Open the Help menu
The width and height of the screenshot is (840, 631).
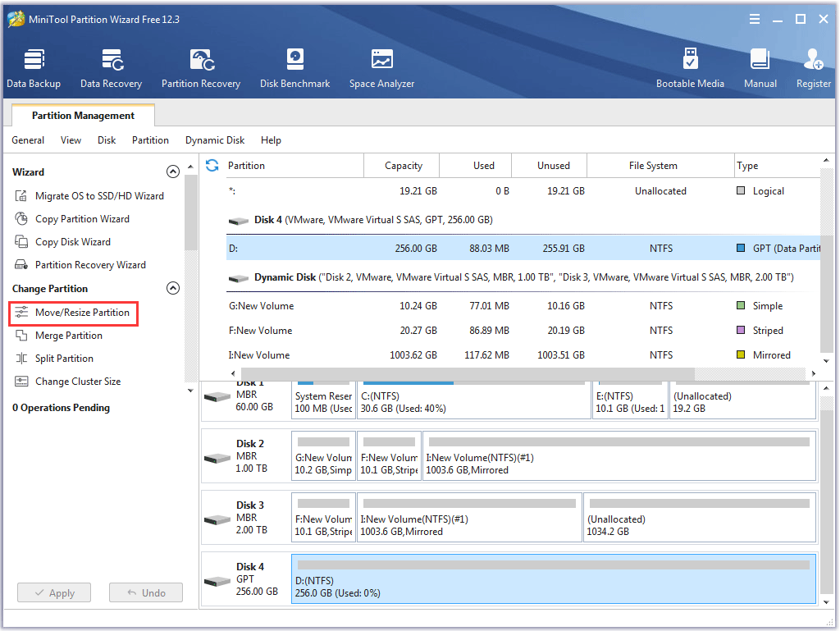[271, 140]
